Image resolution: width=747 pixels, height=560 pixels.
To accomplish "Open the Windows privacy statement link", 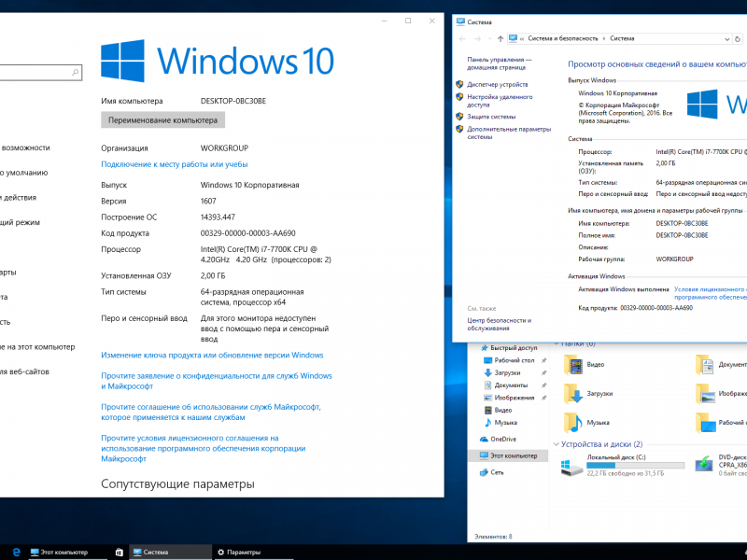I will point(217,381).
